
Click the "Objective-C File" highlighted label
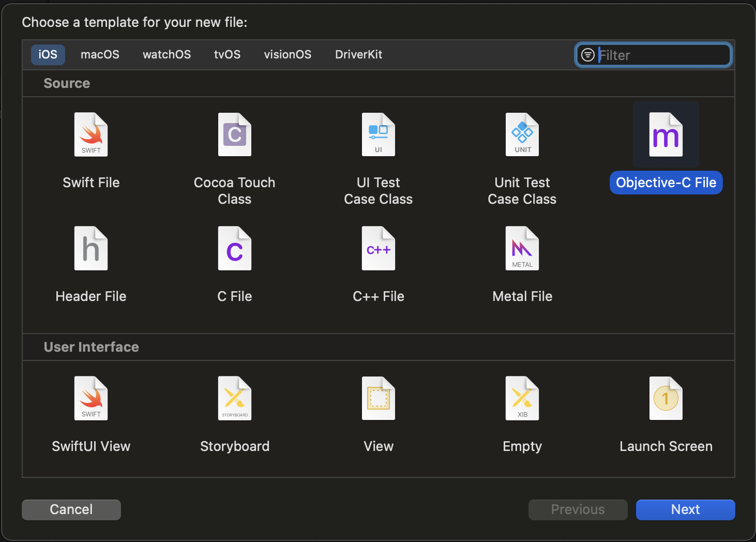(666, 183)
